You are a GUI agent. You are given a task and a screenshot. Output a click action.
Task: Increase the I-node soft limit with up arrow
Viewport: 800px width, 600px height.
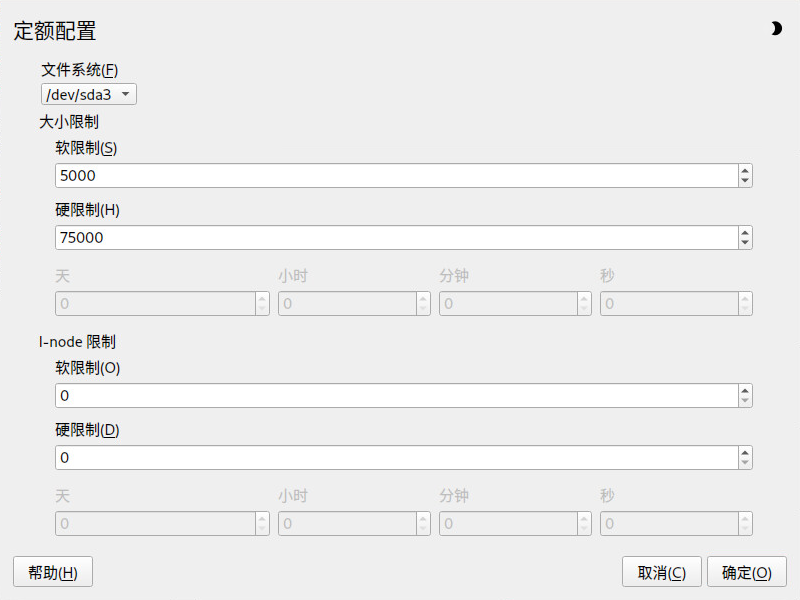[x=745, y=391]
